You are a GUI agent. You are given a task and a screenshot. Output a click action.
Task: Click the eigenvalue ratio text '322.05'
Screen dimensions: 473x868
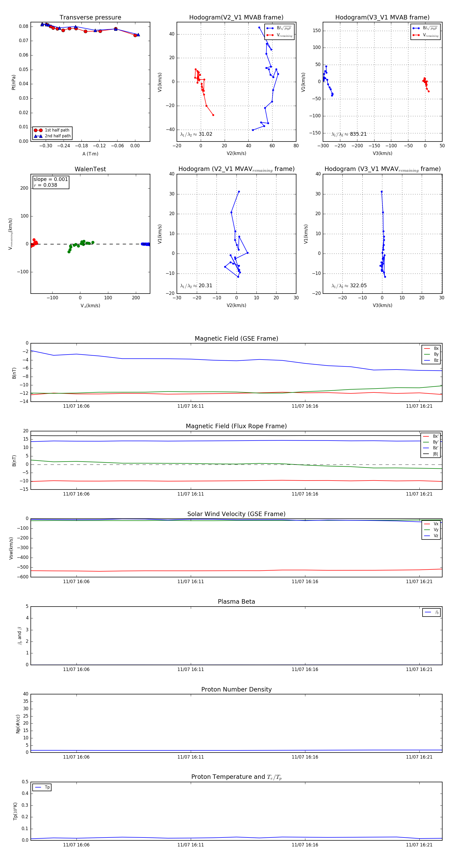358,286
